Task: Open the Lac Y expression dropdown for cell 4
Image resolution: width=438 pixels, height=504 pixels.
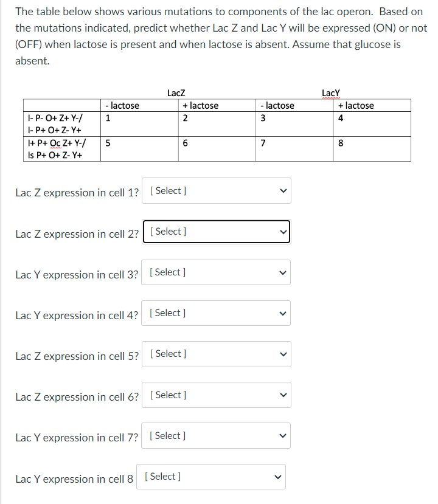Action: pos(216,313)
